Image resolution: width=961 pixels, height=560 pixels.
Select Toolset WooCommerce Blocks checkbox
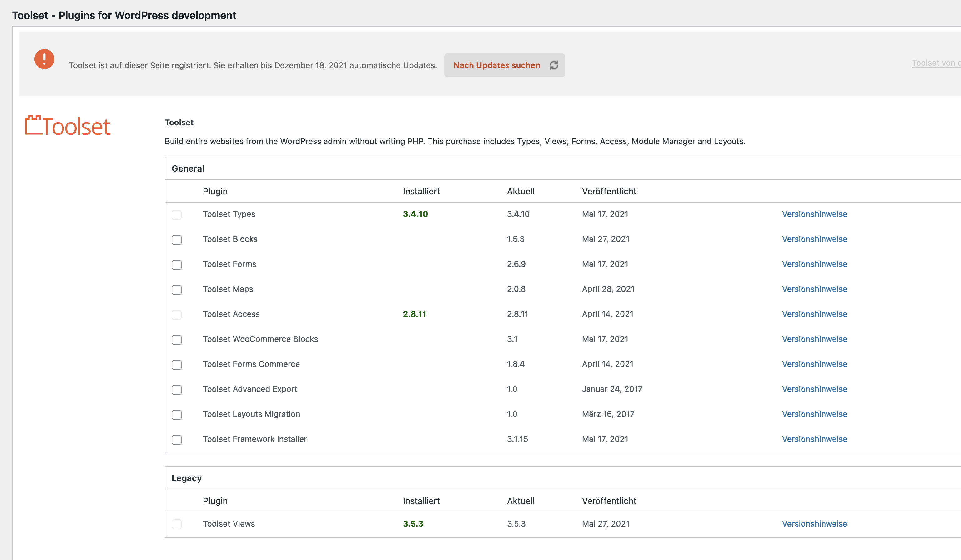[177, 340]
